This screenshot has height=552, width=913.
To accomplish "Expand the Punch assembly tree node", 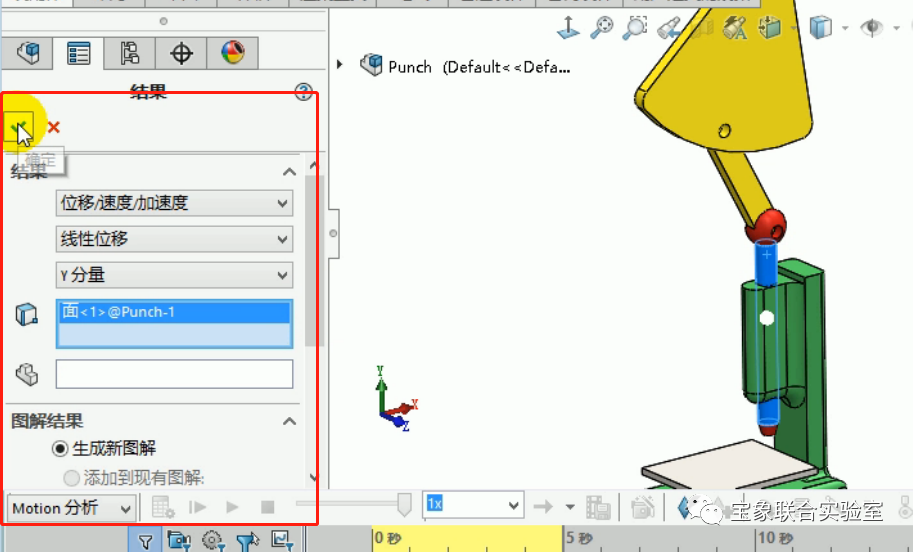I will 340,64.
